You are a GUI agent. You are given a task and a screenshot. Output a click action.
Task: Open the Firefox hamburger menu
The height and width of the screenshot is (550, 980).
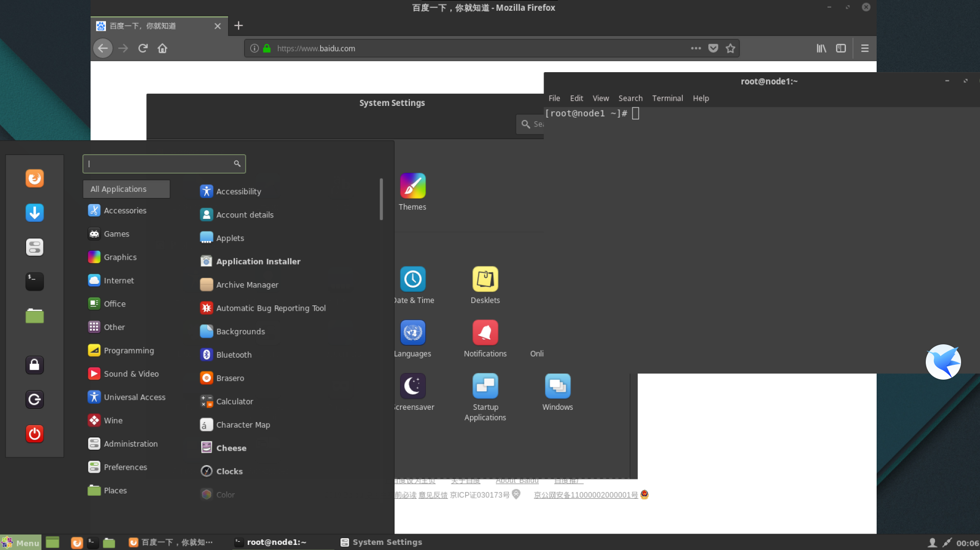tap(865, 48)
